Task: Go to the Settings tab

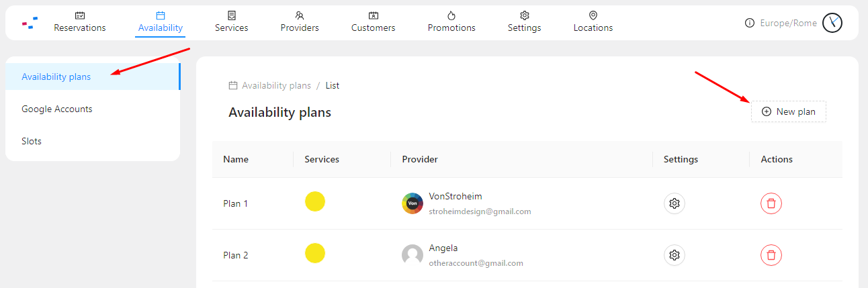Action: [525, 22]
